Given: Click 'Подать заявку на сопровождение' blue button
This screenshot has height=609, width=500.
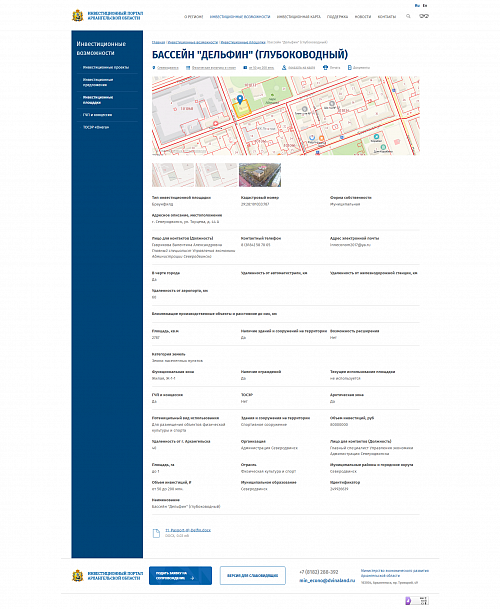Looking at the screenshot, I should (x=180, y=575).
